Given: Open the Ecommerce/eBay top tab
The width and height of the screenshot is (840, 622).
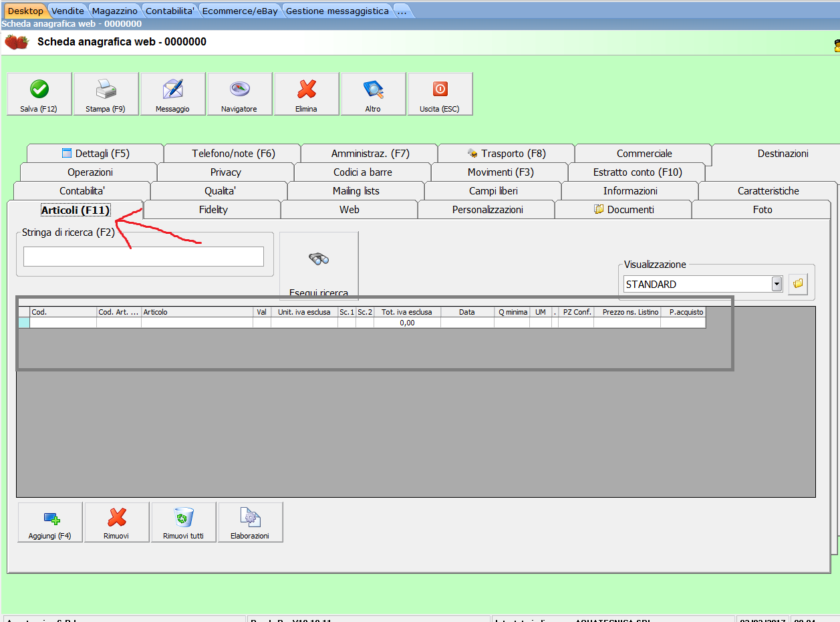Looking at the screenshot, I should (x=240, y=11).
